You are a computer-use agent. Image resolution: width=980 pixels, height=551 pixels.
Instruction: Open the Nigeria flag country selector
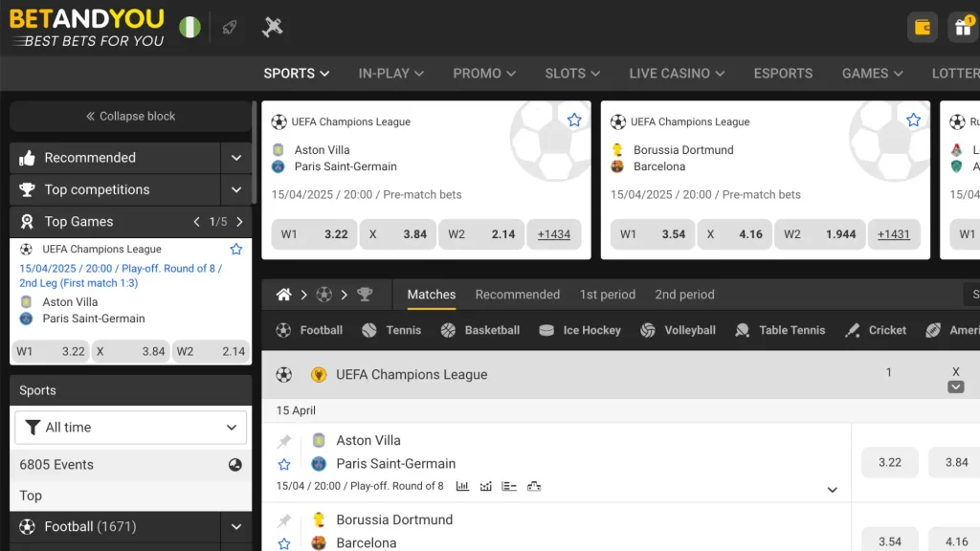[189, 27]
